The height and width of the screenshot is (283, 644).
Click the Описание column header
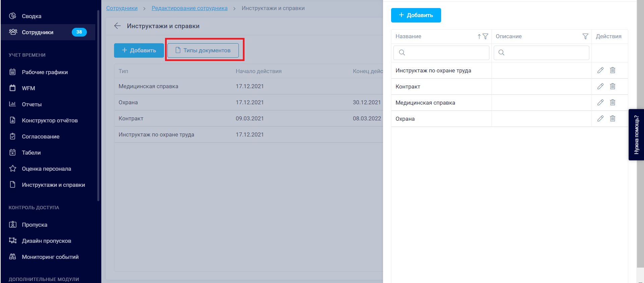click(x=508, y=36)
